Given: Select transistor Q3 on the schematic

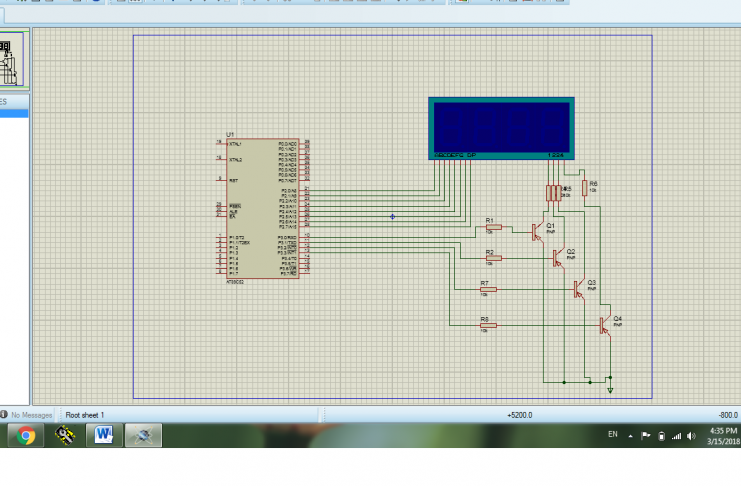Looking at the screenshot, I should (x=578, y=289).
